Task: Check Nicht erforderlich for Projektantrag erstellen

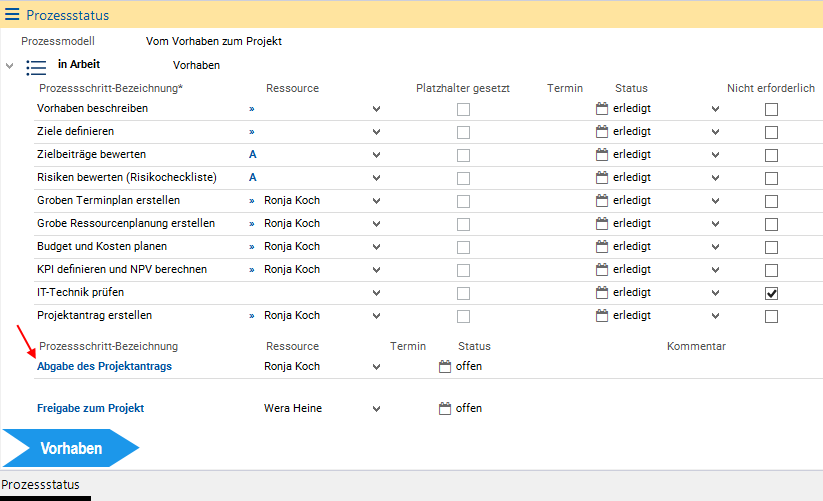Action: click(x=771, y=316)
